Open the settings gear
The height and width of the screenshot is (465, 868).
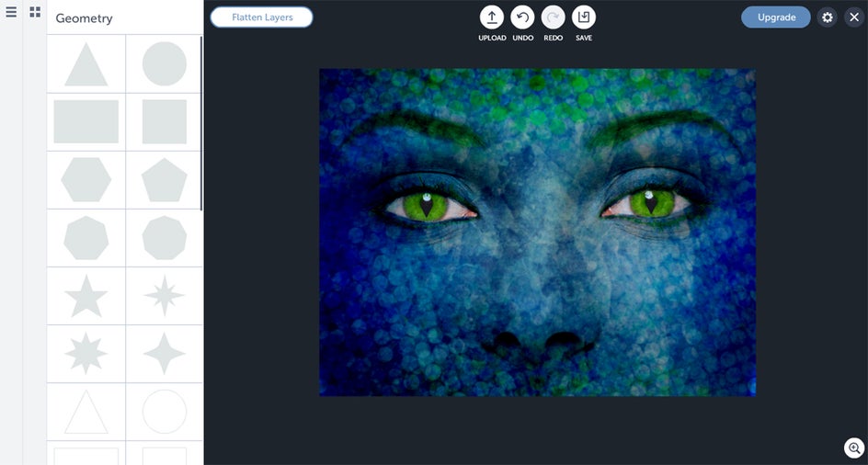click(827, 17)
